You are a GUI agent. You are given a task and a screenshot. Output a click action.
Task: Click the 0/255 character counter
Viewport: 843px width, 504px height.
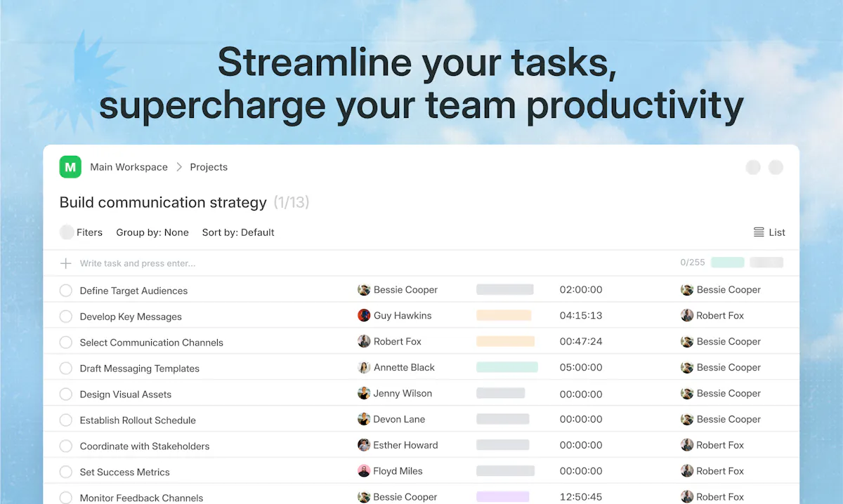point(693,263)
